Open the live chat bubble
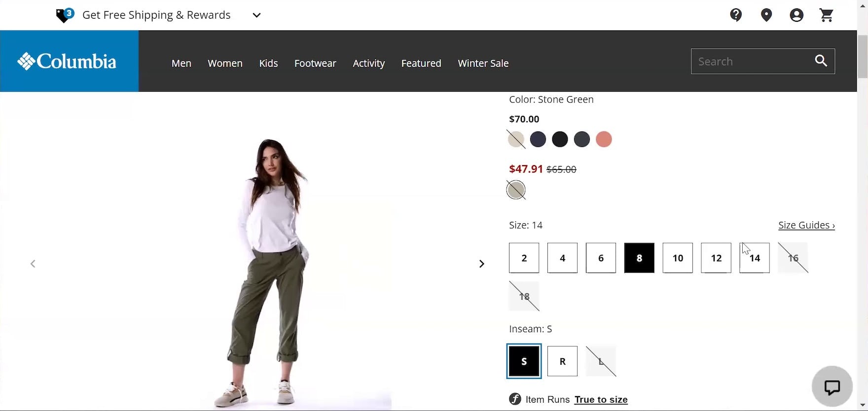The height and width of the screenshot is (411, 868). point(832,387)
